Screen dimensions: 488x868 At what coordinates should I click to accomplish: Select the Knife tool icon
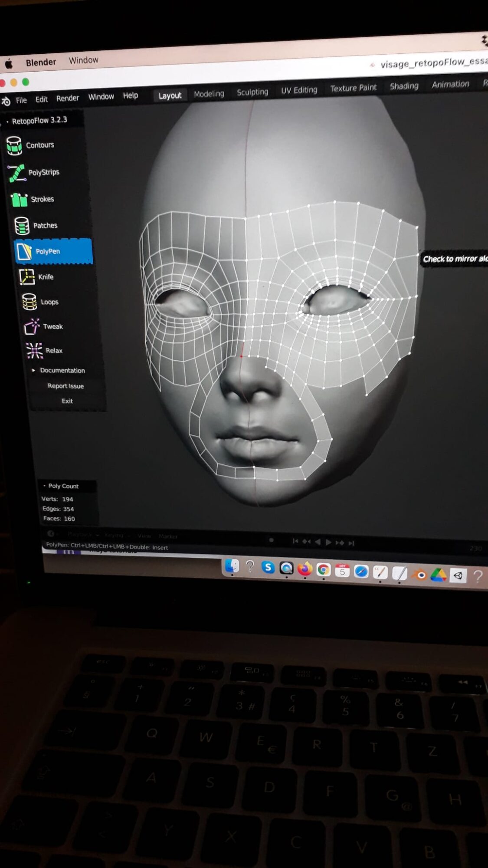point(27,277)
